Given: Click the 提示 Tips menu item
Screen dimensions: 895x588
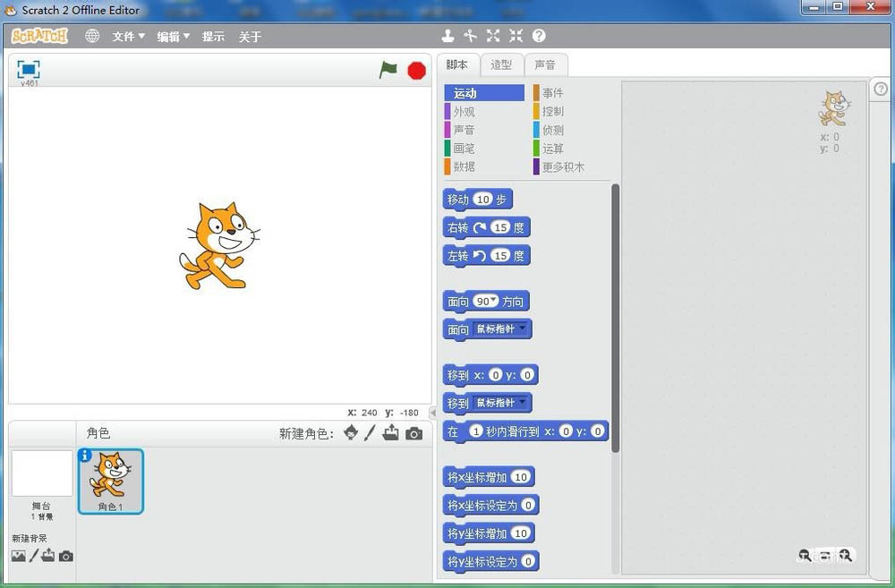Looking at the screenshot, I should click(x=213, y=36).
